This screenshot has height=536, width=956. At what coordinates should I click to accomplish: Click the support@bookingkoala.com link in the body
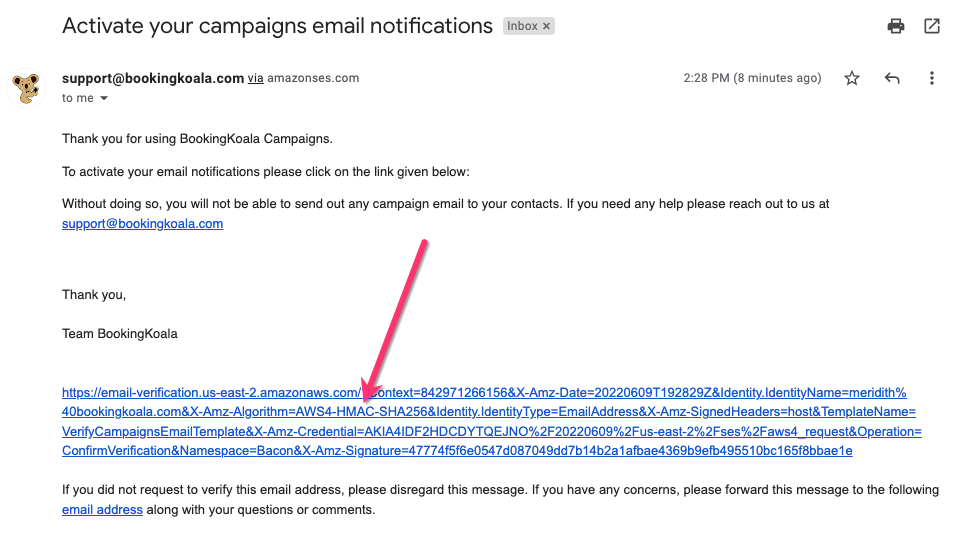click(142, 224)
